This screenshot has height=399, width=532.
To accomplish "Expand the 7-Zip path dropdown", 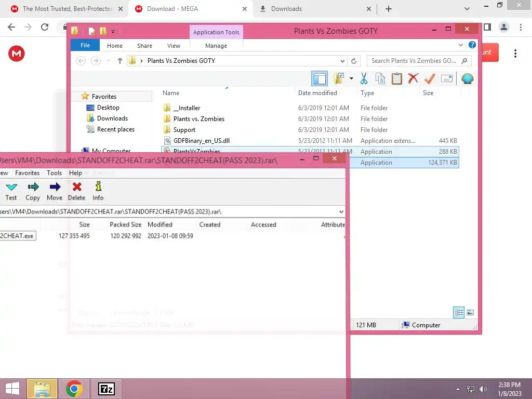I will pyautogui.click(x=341, y=212).
